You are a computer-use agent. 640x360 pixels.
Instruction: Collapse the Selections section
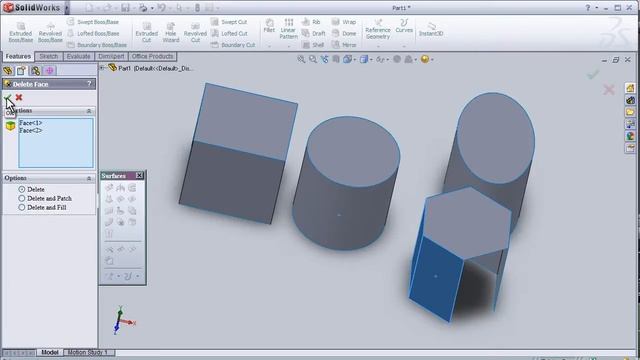click(89, 111)
